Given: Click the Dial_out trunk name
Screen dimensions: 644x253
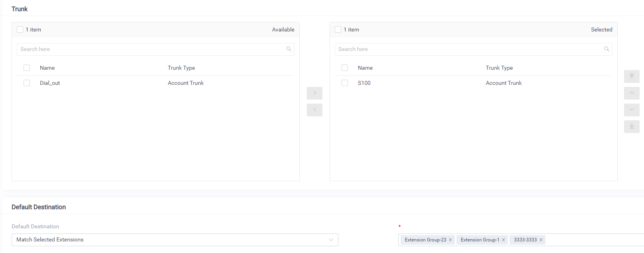Looking at the screenshot, I should click(x=50, y=83).
